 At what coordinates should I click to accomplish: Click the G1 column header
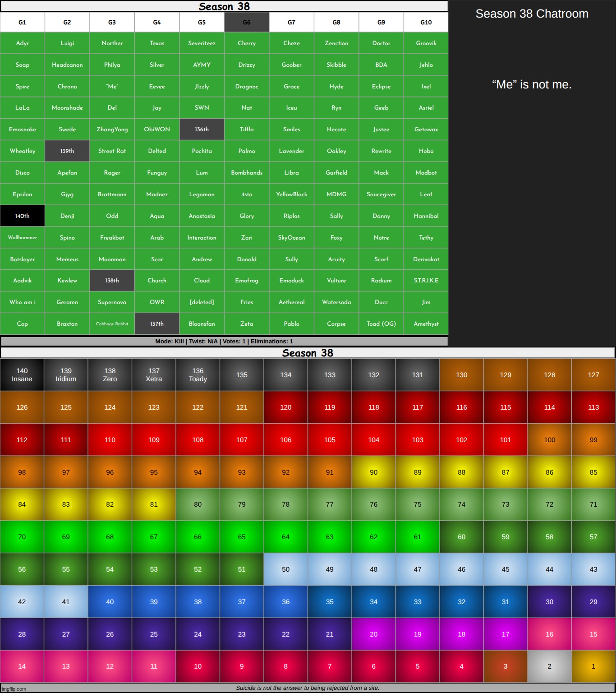click(x=22, y=22)
